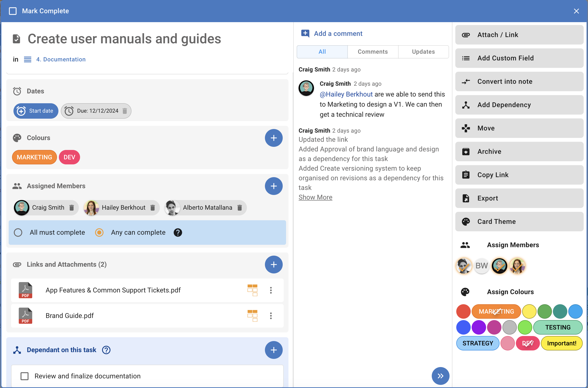Click the plus button in Colours section

(274, 138)
